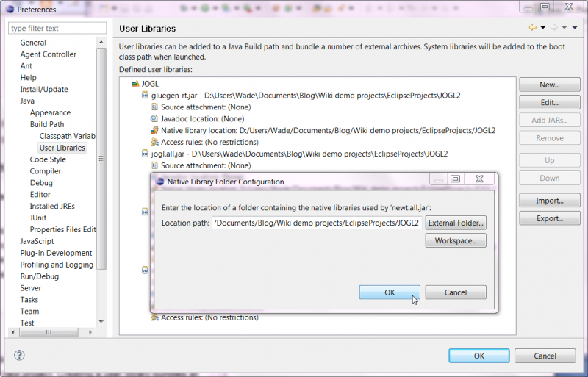Select Server preferences

(x=30, y=288)
